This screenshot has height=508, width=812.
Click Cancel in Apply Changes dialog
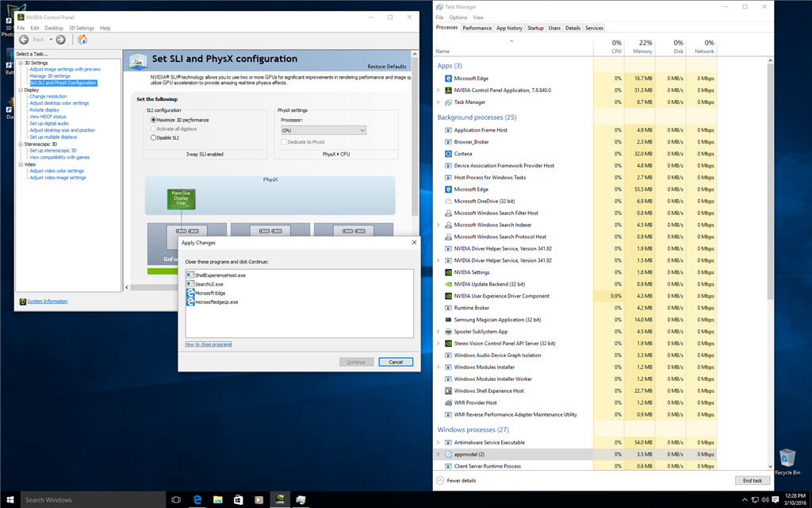(396, 362)
